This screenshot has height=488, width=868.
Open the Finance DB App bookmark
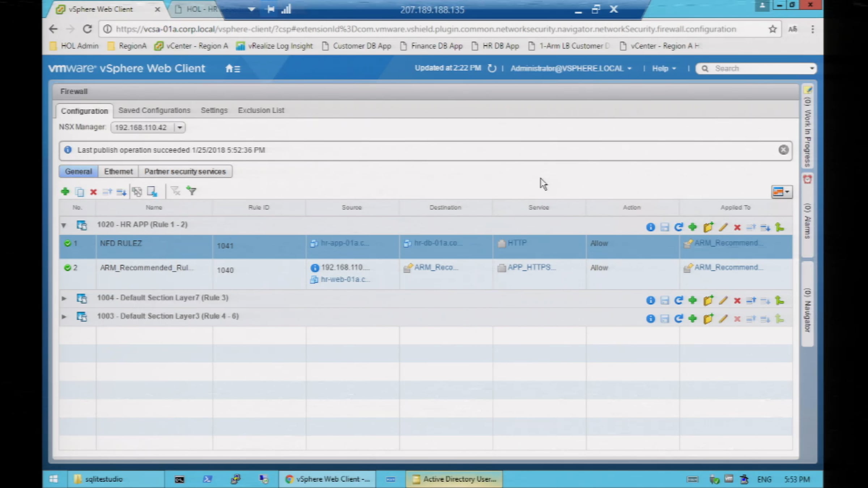[431, 46]
